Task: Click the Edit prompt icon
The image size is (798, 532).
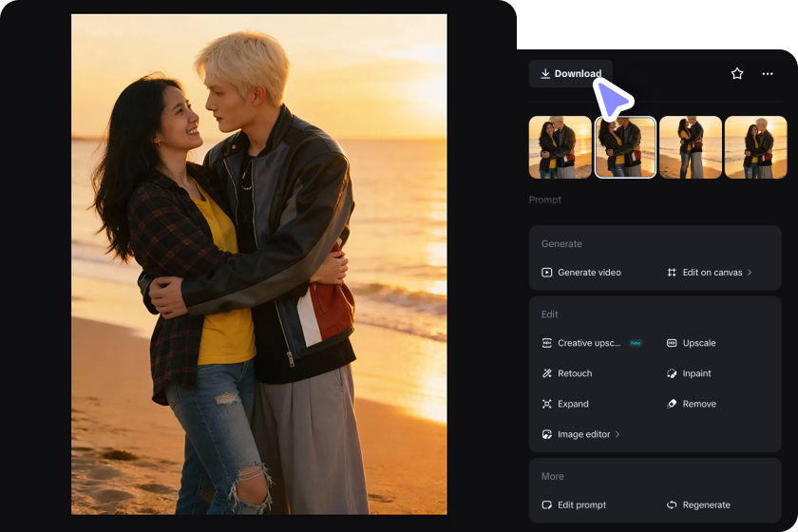Action: coord(546,505)
